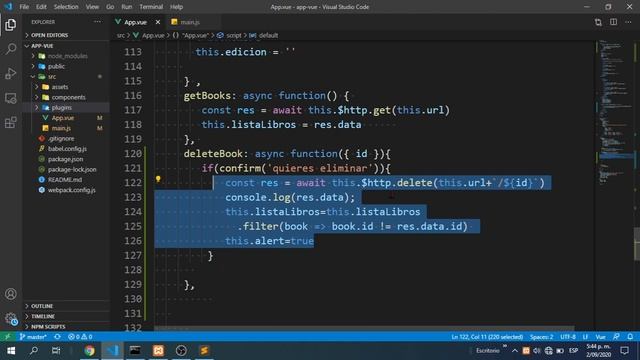Image resolution: width=640 pixels, height=360 pixels.
Task: Go to line from Ln 122, Col 11
Action: tap(487, 337)
